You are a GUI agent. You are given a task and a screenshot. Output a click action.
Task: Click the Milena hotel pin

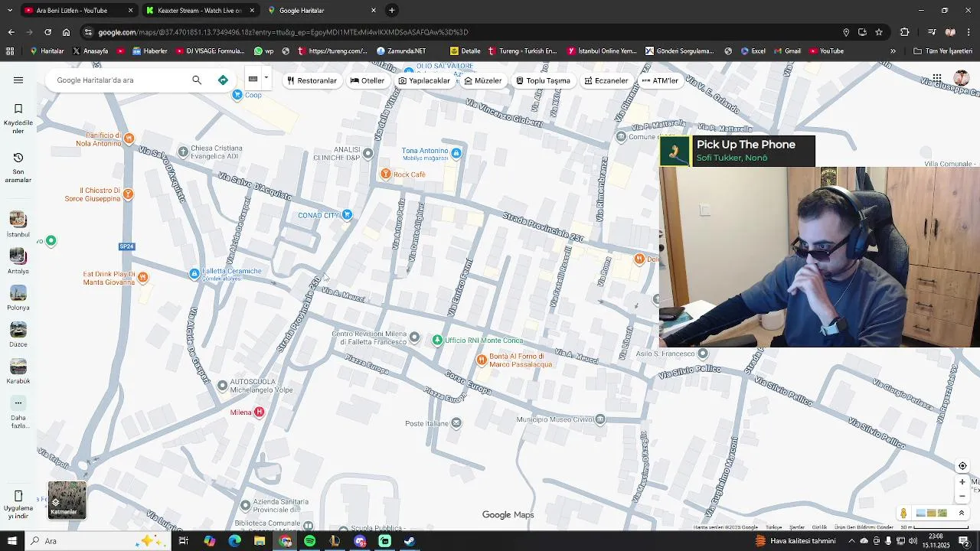pyautogui.click(x=259, y=412)
